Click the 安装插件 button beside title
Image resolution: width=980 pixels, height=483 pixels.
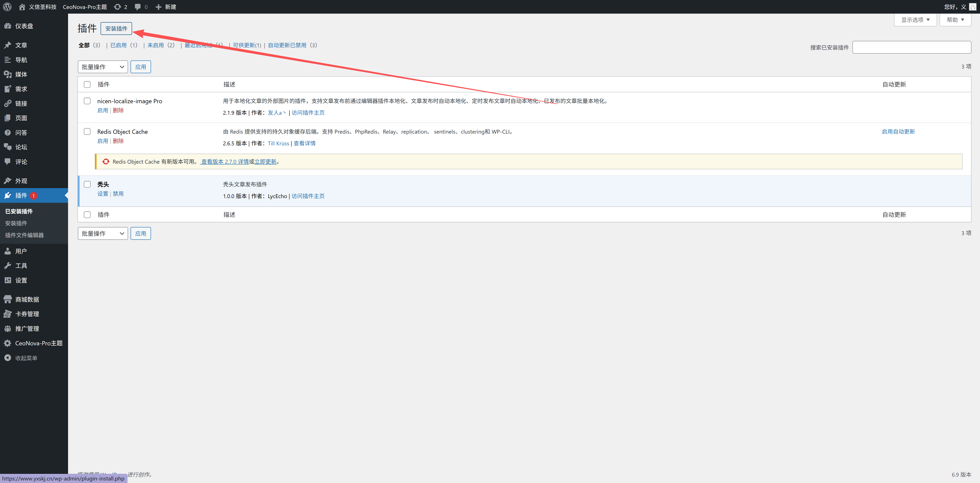pyautogui.click(x=116, y=29)
